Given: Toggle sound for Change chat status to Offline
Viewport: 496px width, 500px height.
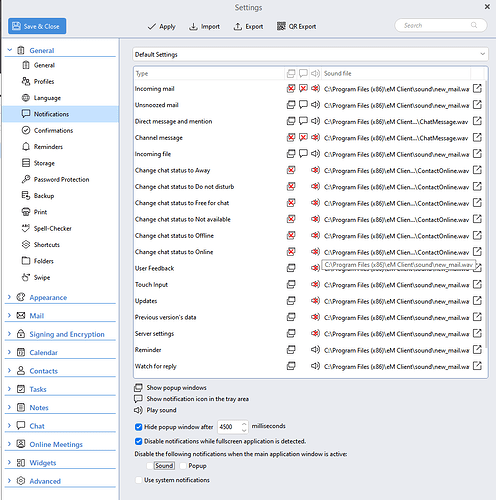Looking at the screenshot, I should [315, 236].
